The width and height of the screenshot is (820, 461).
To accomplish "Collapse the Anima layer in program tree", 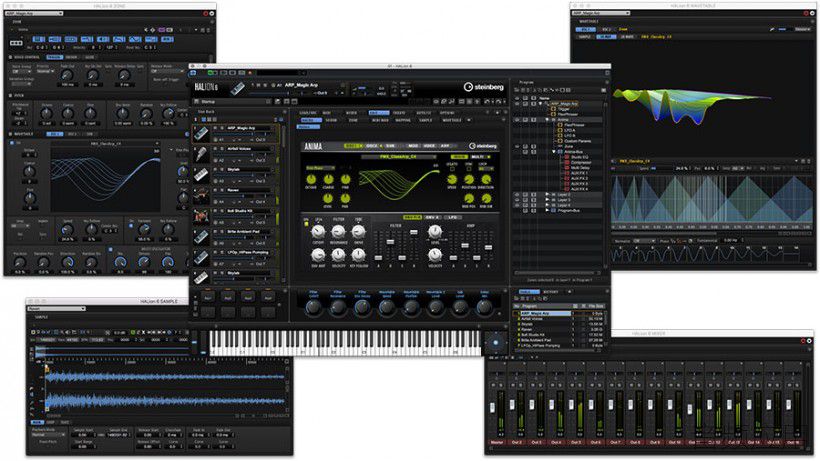I will [548, 120].
